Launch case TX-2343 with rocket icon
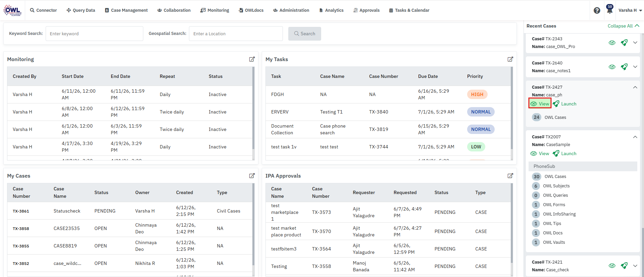644x277 pixels. (624, 43)
